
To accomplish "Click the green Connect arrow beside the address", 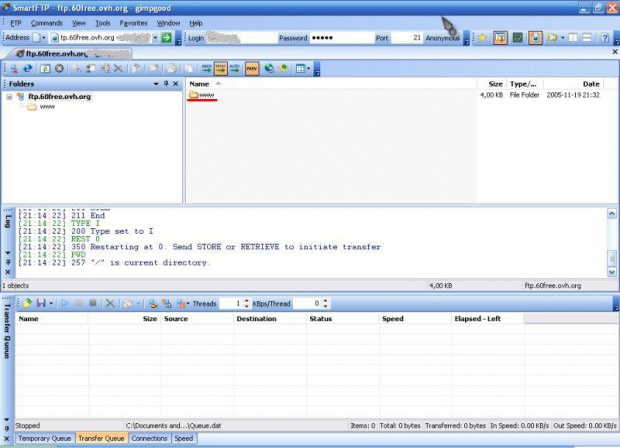I will tap(167, 38).
